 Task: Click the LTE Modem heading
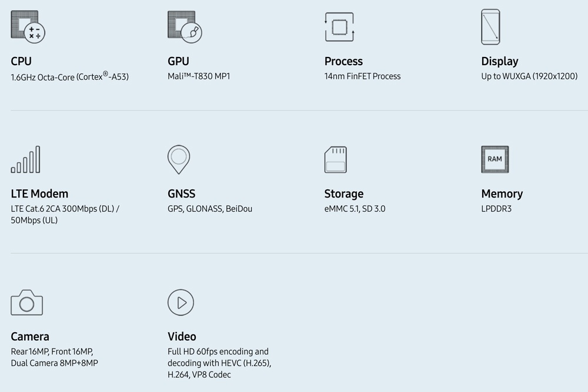[x=39, y=194]
